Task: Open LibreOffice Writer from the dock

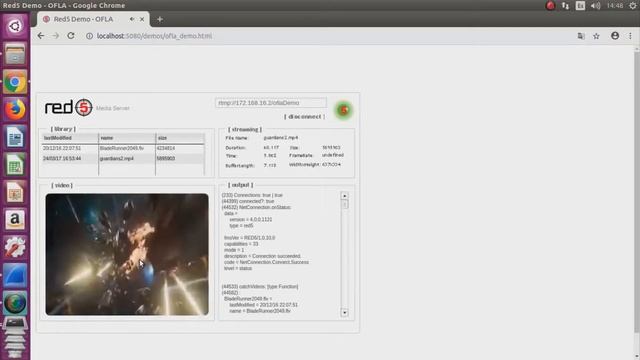Action: click(x=15, y=137)
